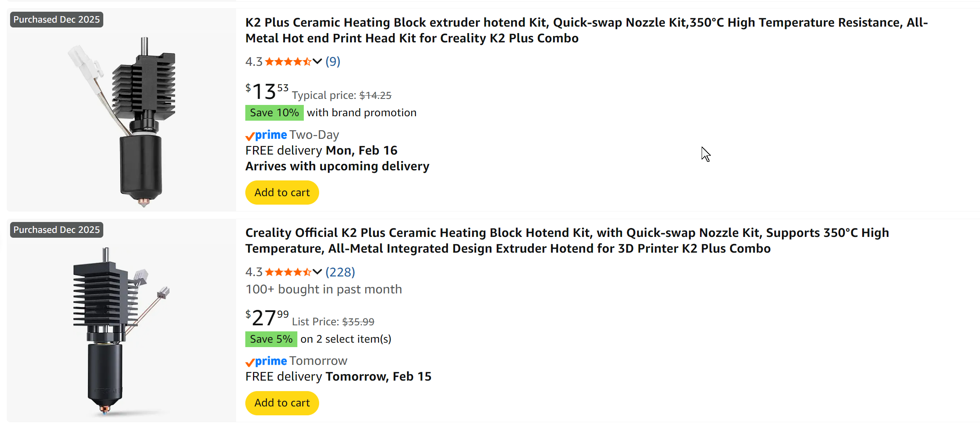Click the first Purchased Dec 2025 label
Screen dimensions: 980x425
coord(56,19)
